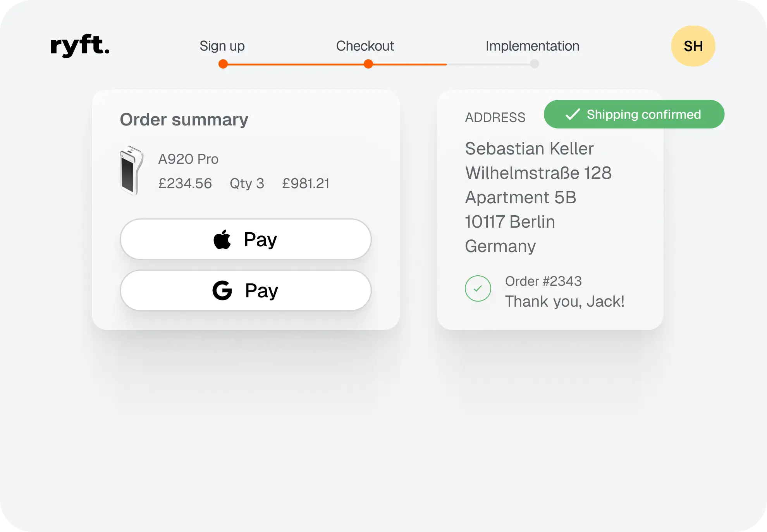The height and width of the screenshot is (532, 767).
Task: Click the Checkout progress dot
Action: point(368,64)
